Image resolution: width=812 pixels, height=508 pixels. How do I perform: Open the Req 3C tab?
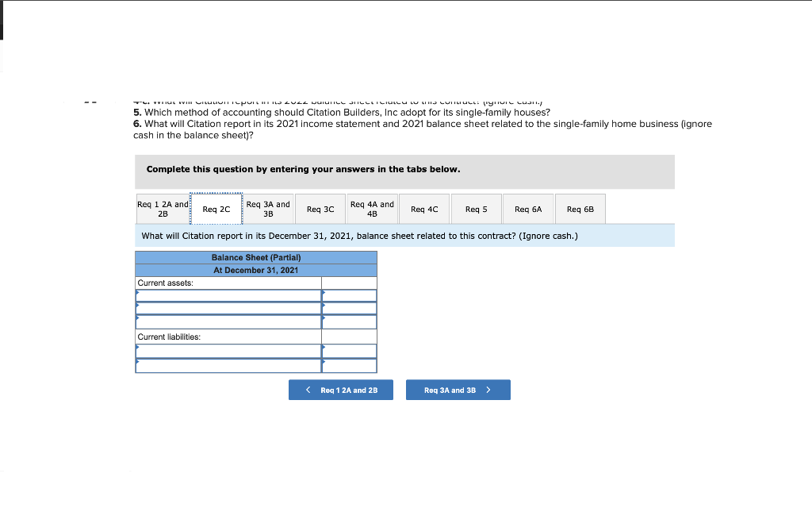pyautogui.click(x=320, y=209)
